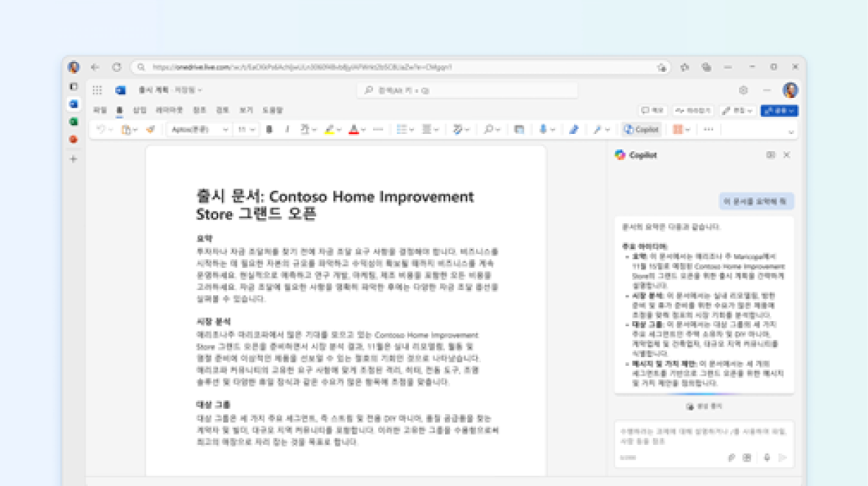Screen dimensions: 868x486
Task: Switch to the 홈 ribbon tab
Action: coord(119,110)
